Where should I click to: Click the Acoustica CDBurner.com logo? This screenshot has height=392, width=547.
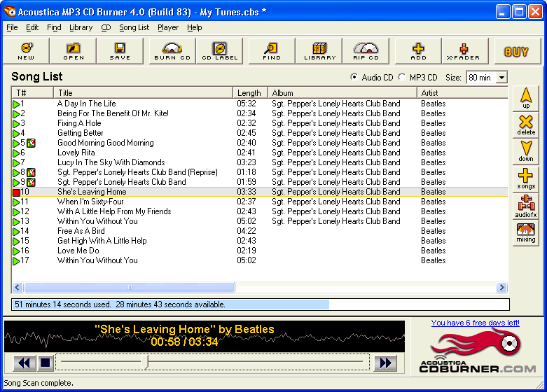click(x=478, y=352)
